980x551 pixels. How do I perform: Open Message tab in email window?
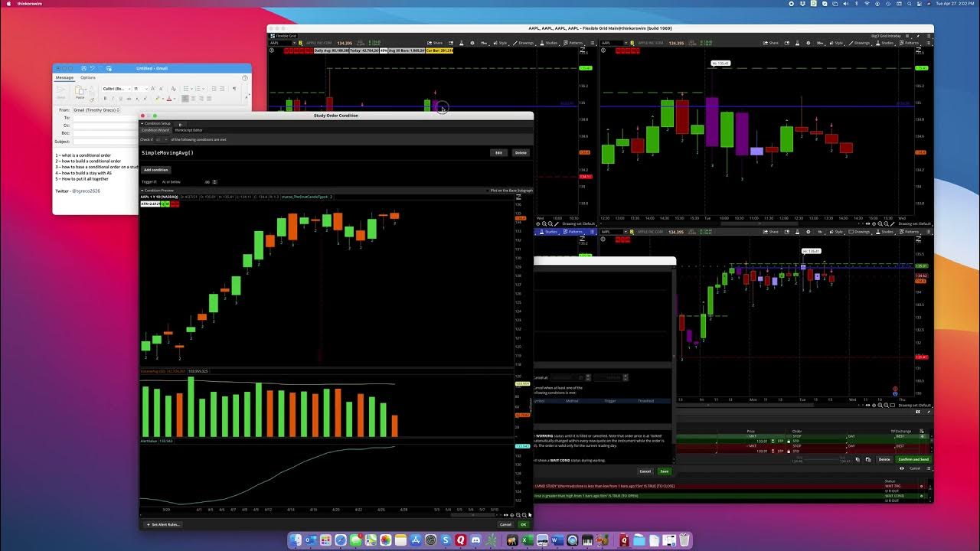click(x=64, y=77)
